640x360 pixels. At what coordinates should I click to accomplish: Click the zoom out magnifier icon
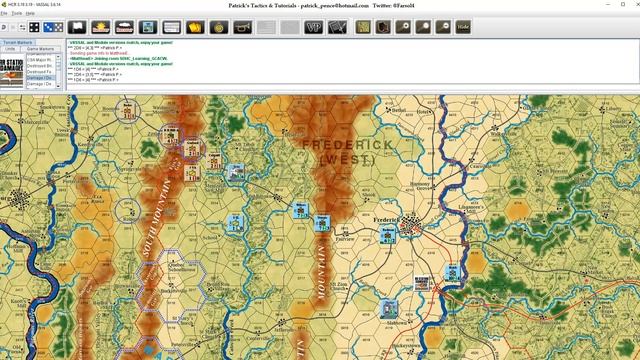pyautogui.click(x=443, y=27)
